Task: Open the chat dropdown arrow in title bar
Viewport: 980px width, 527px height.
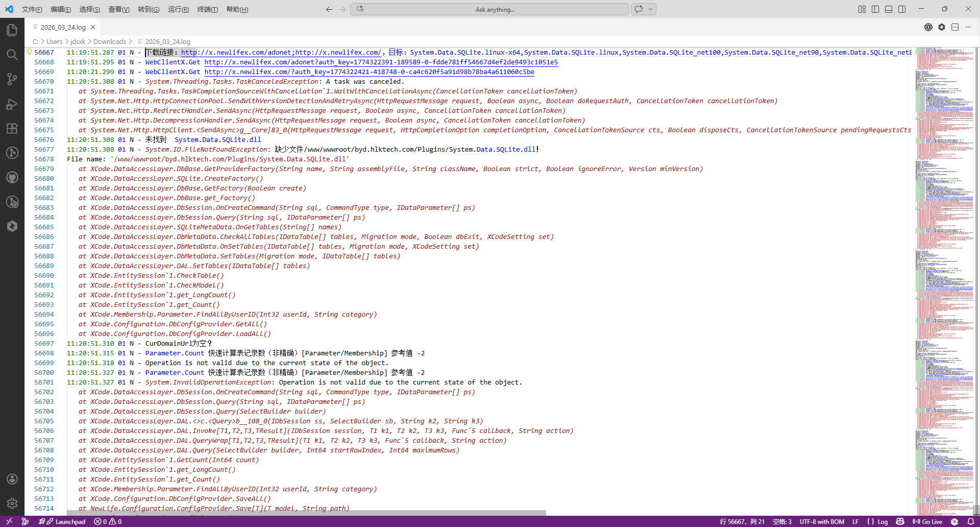Action: pos(650,9)
